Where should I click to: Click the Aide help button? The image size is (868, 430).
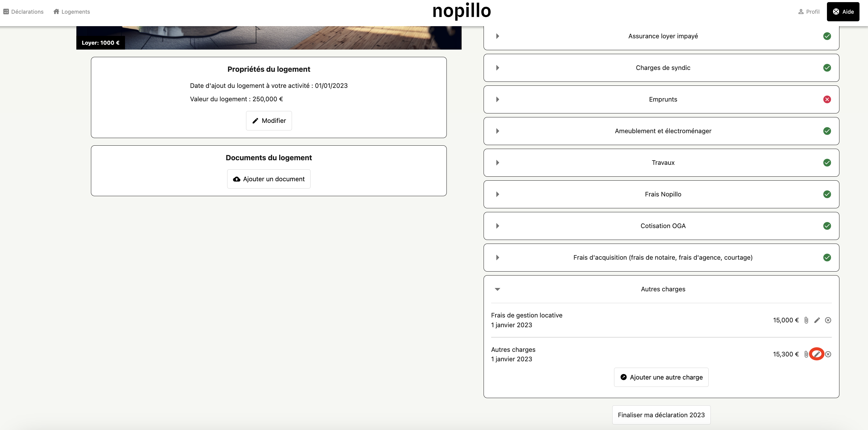[x=843, y=12]
